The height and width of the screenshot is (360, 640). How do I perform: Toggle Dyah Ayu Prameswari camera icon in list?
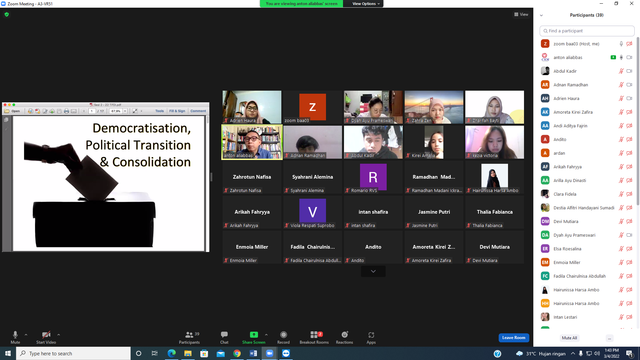(629, 235)
